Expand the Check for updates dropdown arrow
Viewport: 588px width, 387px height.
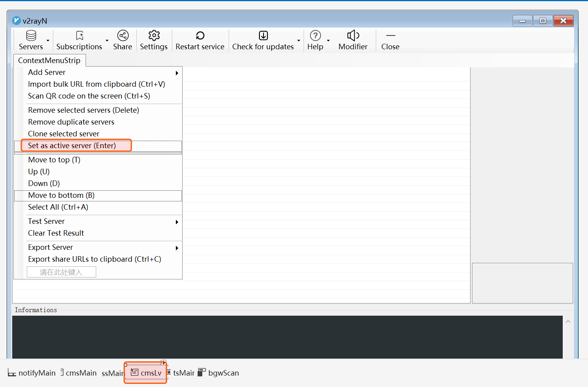[299, 41]
